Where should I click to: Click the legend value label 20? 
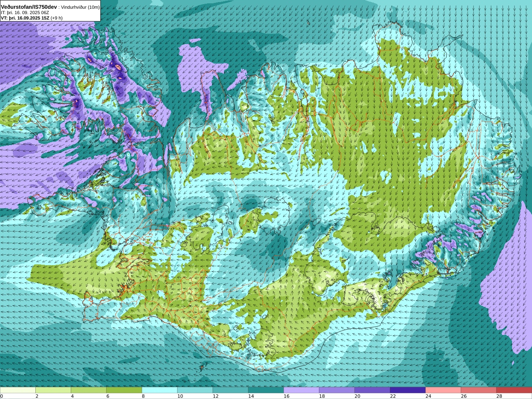[357, 396]
